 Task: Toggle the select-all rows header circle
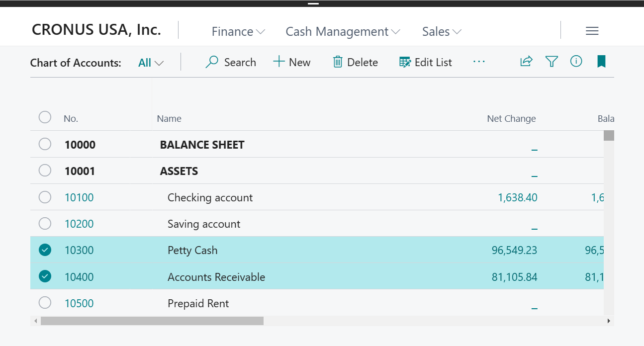coord(45,117)
